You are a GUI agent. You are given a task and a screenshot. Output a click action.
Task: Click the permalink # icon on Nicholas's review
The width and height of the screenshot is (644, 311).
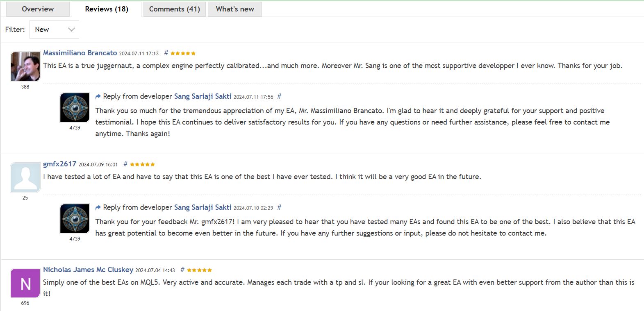pyautogui.click(x=182, y=270)
